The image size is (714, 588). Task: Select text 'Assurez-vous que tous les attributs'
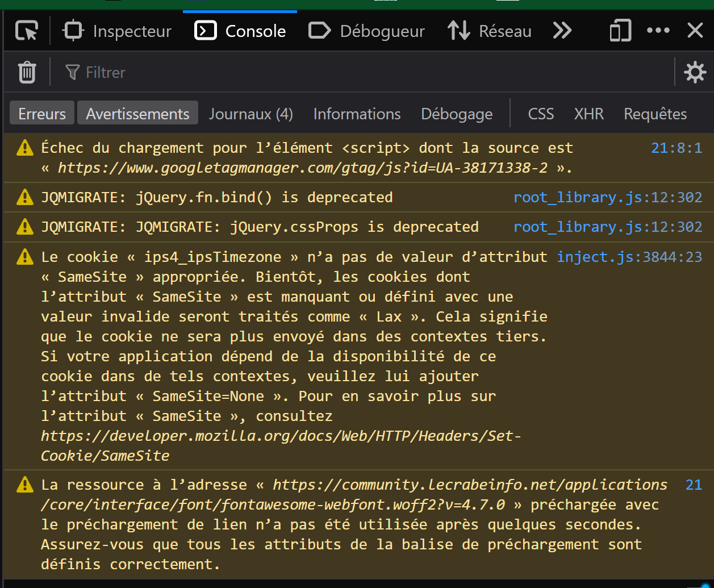(x=191, y=544)
